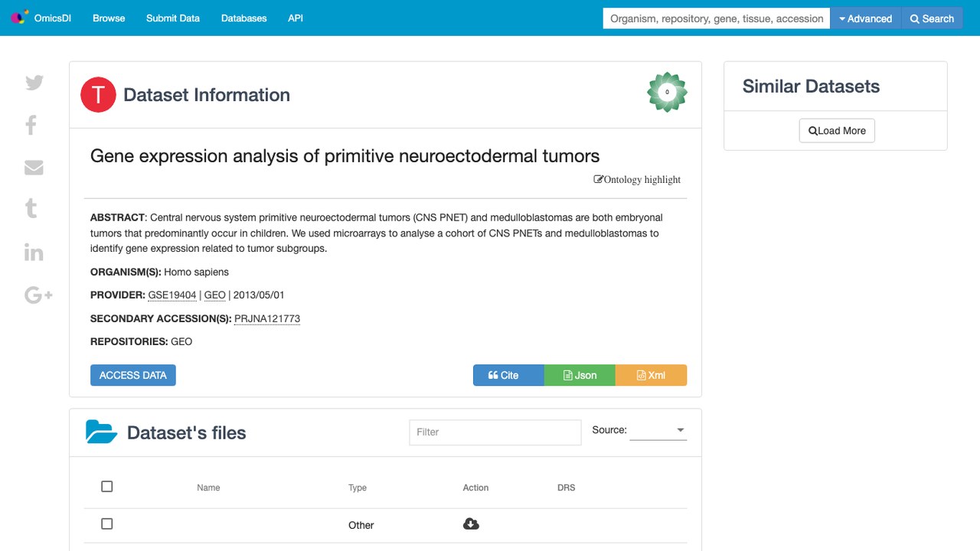980x551 pixels.
Task: Click the green omics score badge
Action: [x=667, y=92]
